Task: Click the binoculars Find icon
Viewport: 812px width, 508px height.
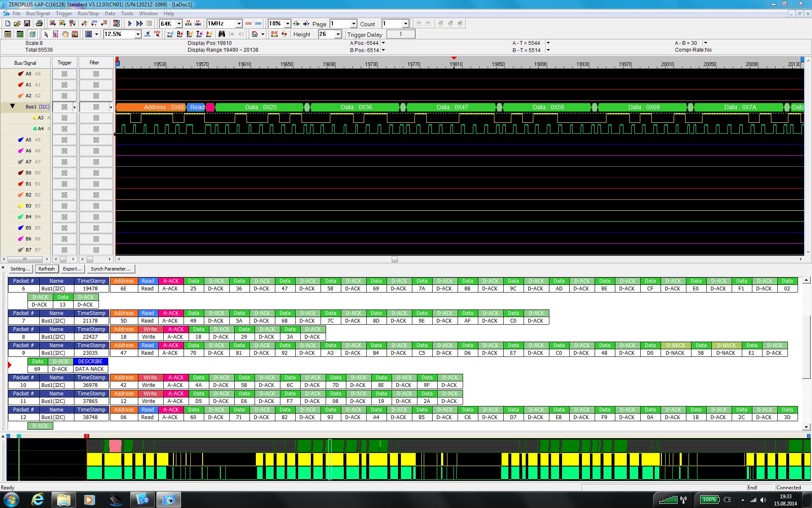Action: [222, 34]
